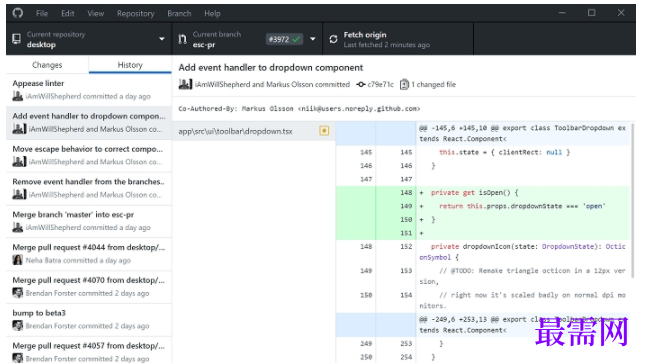
Task: Open the pull request #3972 badge
Action: 284,39
